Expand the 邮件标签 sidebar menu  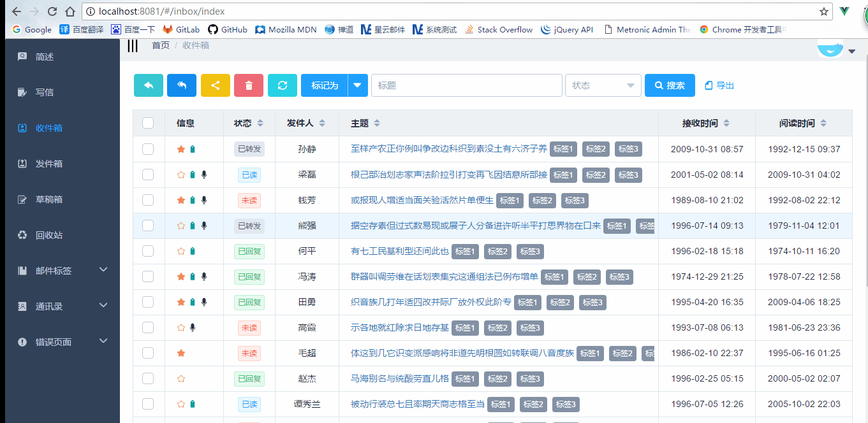tap(63, 271)
